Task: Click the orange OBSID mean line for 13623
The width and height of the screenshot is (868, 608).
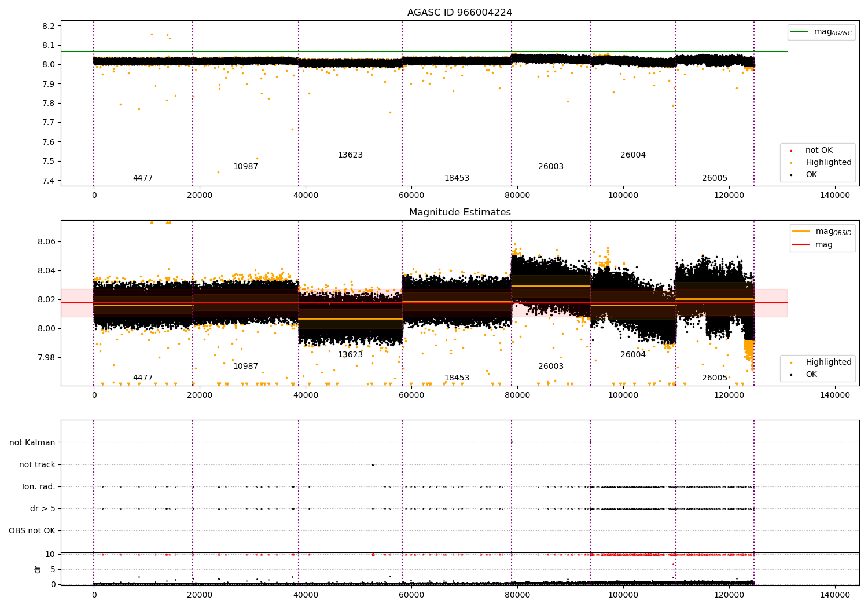Action: point(350,318)
